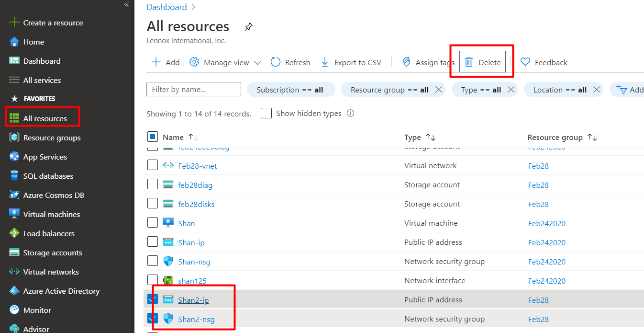Screen dimensions: 644x333
Task: Click Assign tags in the command bar
Action: pos(428,62)
